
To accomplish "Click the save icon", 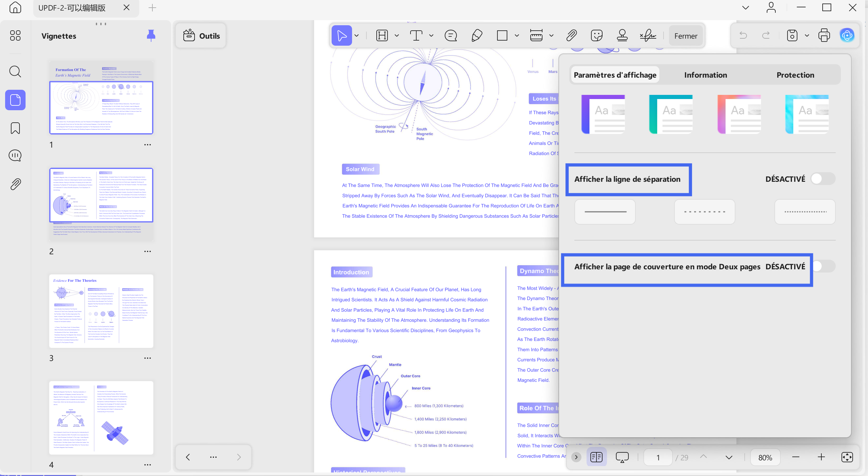I will [x=792, y=35].
